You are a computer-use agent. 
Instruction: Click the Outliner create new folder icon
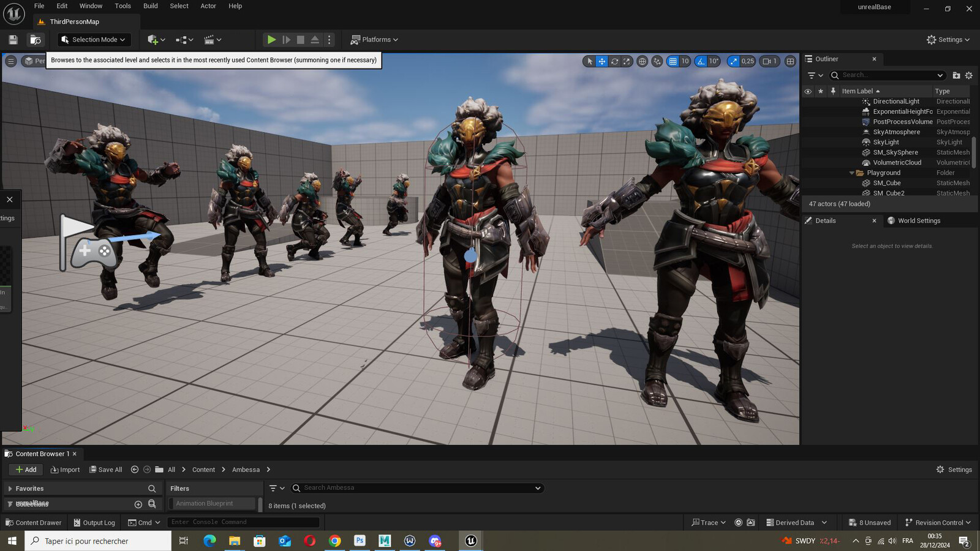[956, 75]
